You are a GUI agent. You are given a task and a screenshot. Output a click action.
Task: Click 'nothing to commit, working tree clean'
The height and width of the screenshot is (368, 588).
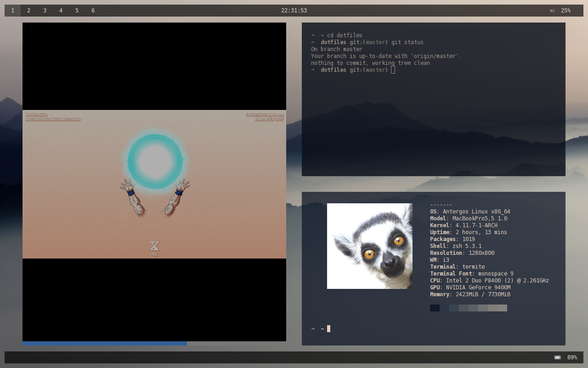(370, 63)
